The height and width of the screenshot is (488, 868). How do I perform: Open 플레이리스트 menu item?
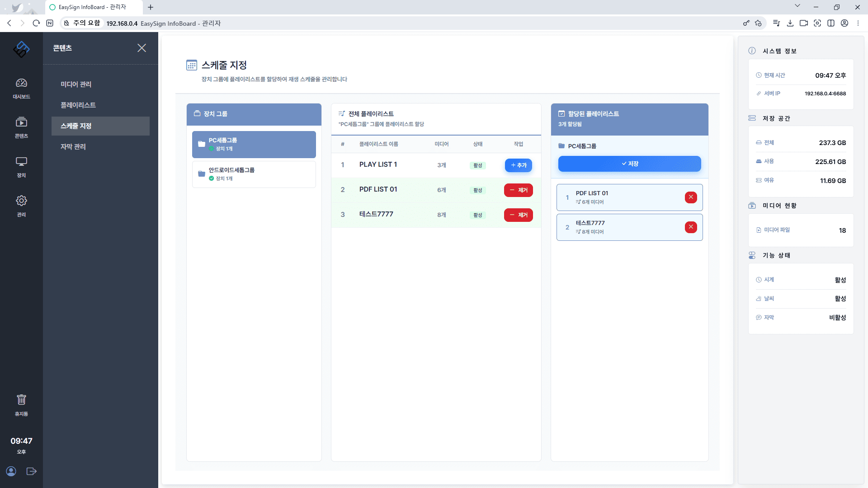click(78, 105)
